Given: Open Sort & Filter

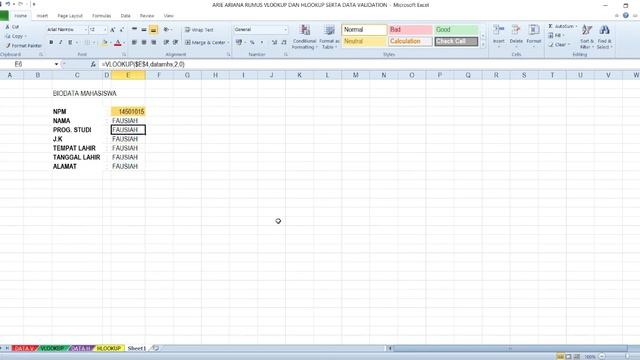Looking at the screenshot, I should (x=587, y=37).
